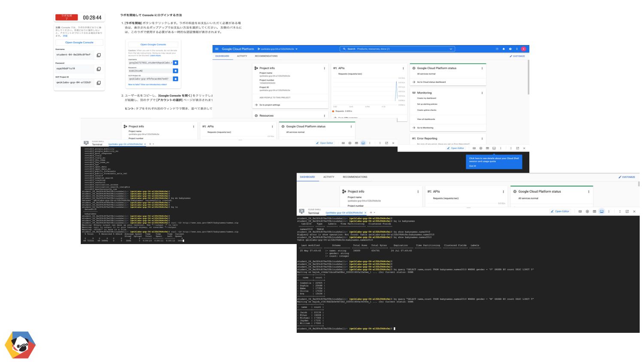This screenshot has height=362, width=644.
Task: Open Error Reporting card three-dot menu
Action: [x=482, y=139]
